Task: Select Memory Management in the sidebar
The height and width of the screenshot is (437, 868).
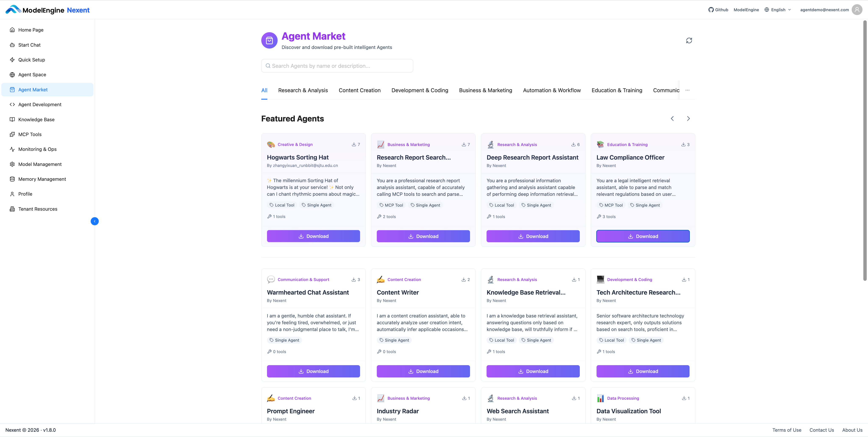Action: (x=42, y=179)
